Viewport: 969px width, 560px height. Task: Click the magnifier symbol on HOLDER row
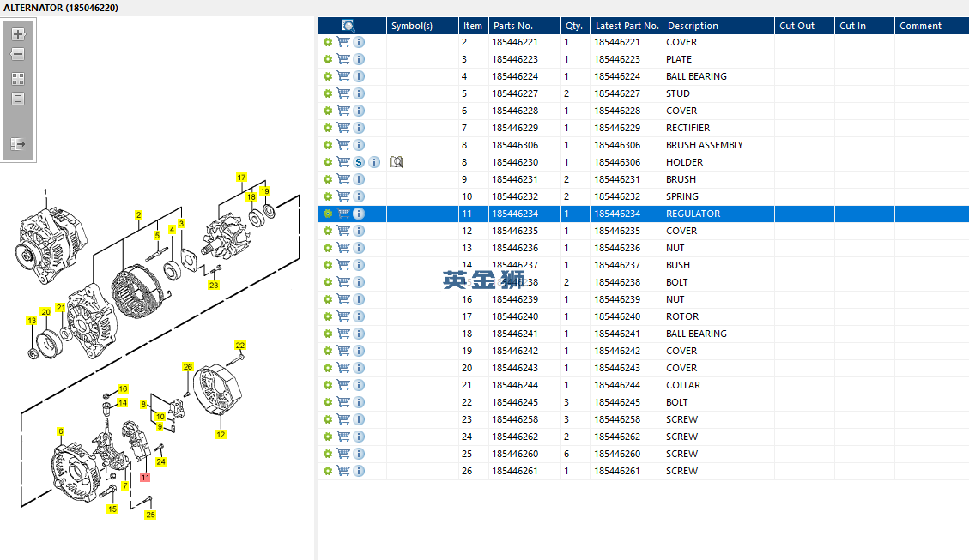click(x=397, y=162)
